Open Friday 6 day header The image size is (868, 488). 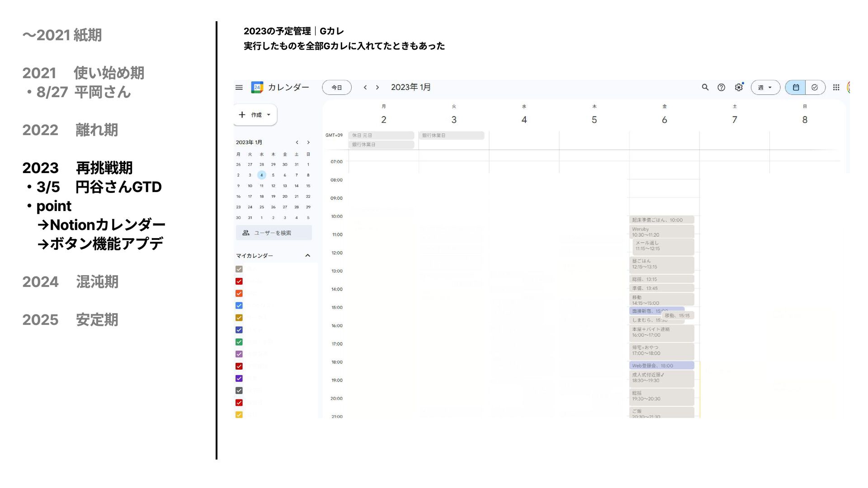[665, 119]
